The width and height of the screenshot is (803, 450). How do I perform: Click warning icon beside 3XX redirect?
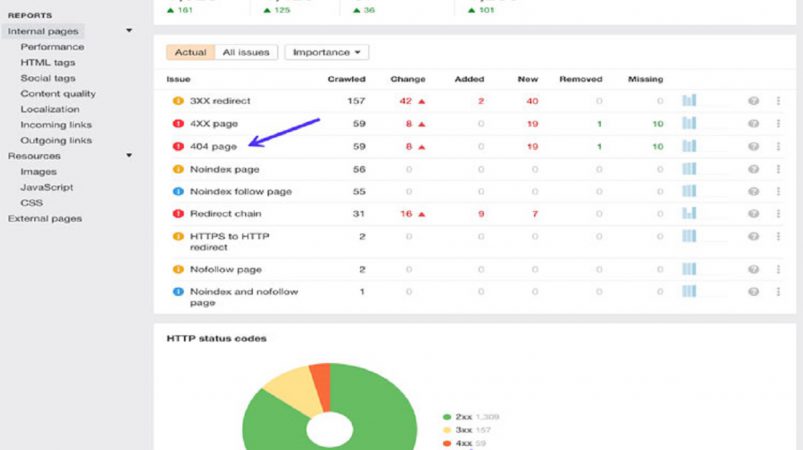(178, 101)
